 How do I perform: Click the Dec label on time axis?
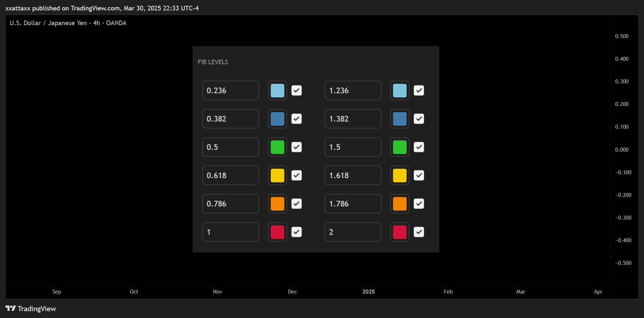(x=292, y=292)
